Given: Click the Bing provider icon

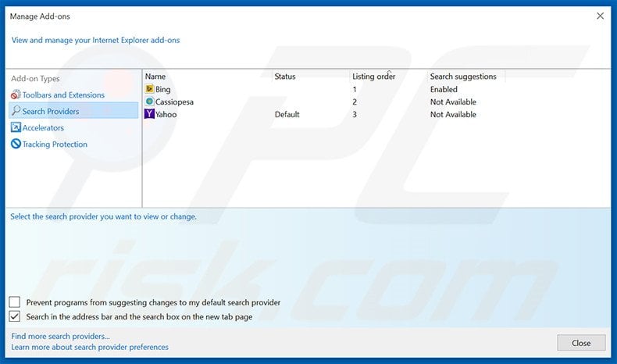Looking at the screenshot, I should tap(149, 89).
